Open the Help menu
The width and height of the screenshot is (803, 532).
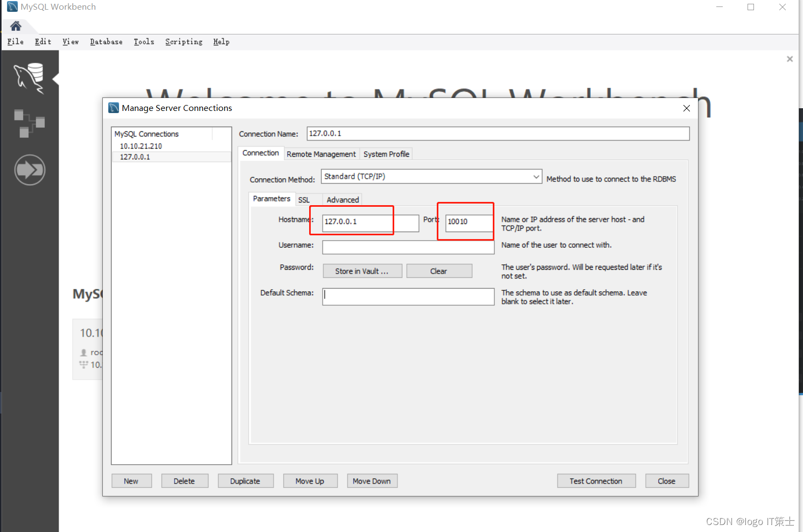click(x=221, y=41)
